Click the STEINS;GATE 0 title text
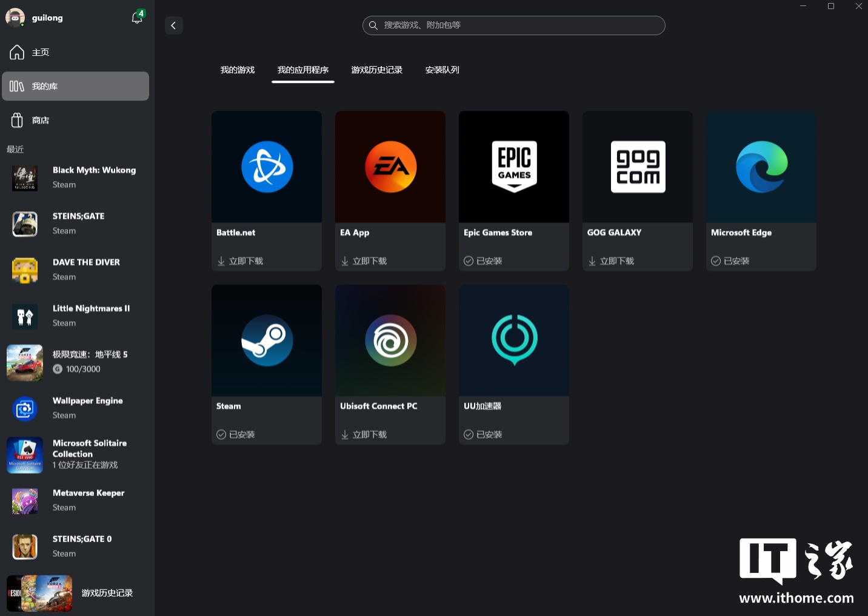 pyautogui.click(x=82, y=539)
